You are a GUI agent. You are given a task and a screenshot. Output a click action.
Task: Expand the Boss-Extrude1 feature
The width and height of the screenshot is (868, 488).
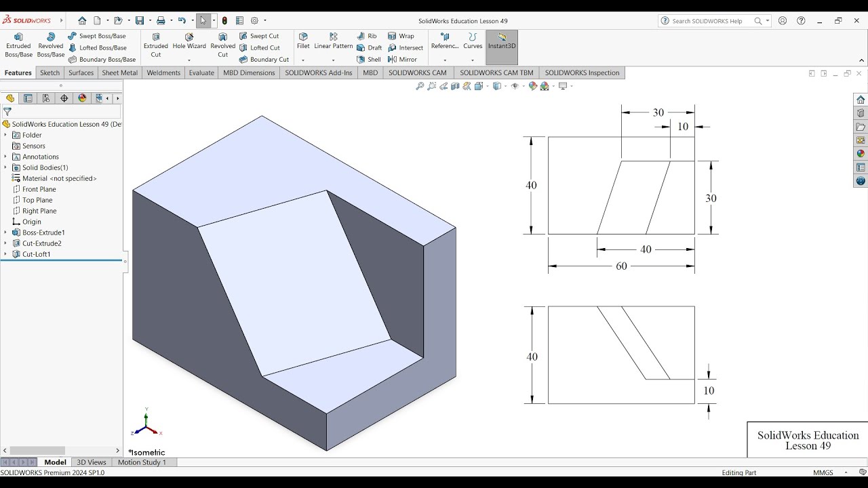pyautogui.click(x=5, y=232)
